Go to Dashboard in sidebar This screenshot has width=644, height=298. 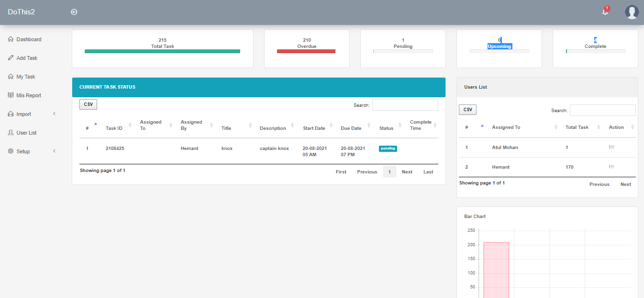point(29,39)
